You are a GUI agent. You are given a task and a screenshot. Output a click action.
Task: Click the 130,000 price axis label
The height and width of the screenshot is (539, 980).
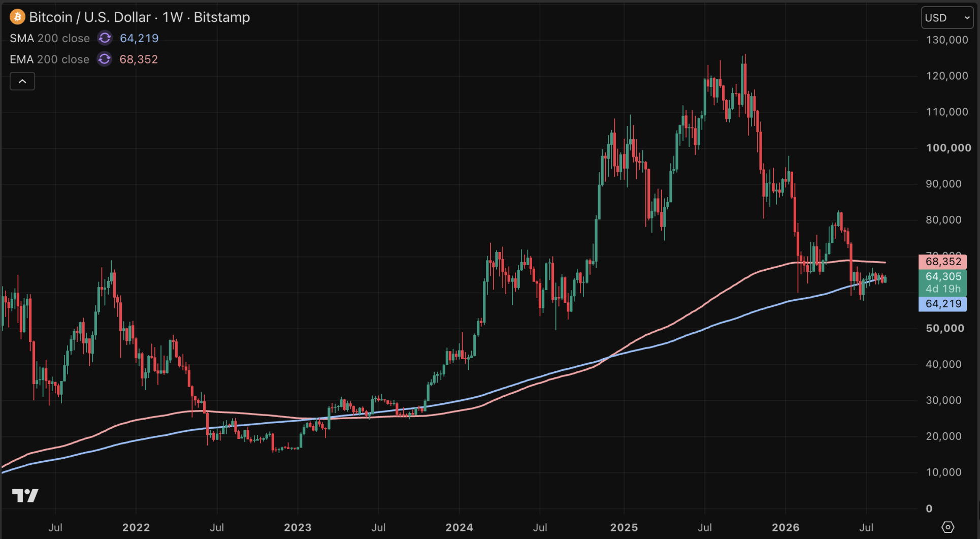click(x=947, y=40)
